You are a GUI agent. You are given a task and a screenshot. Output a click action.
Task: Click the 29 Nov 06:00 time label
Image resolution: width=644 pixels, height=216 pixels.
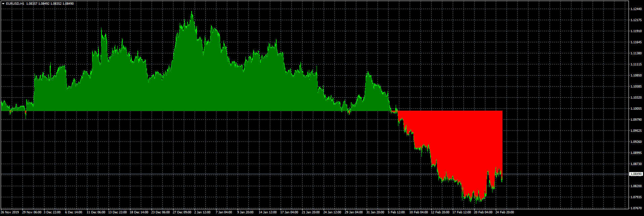click(x=32, y=212)
